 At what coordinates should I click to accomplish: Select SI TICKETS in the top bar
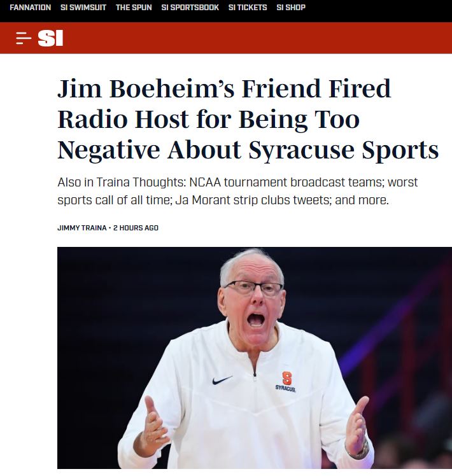[248, 7]
